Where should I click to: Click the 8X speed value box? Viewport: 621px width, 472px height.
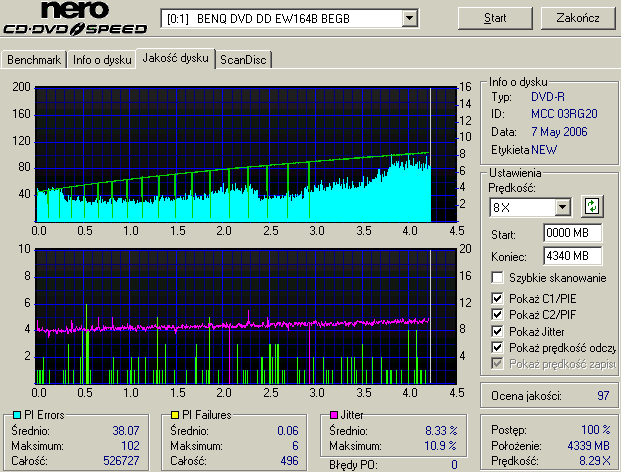click(523, 207)
